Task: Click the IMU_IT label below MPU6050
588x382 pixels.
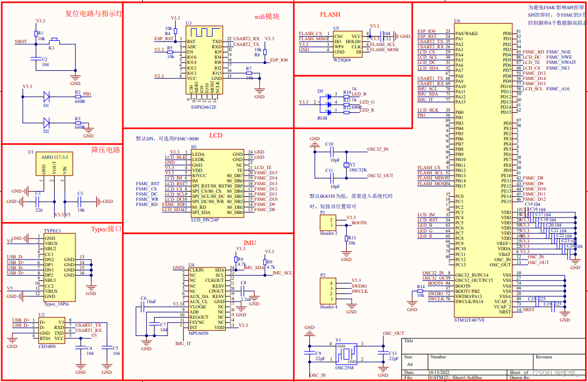Action: pos(183,343)
